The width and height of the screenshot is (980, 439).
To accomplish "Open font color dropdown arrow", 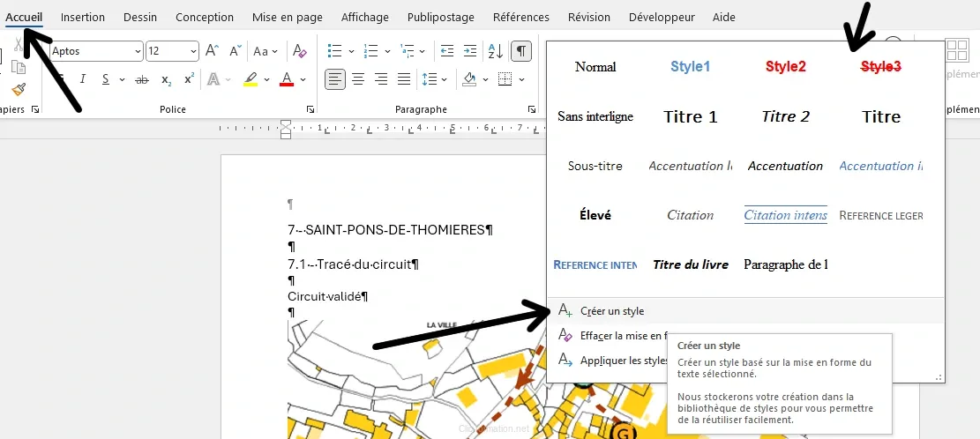I will point(303,80).
